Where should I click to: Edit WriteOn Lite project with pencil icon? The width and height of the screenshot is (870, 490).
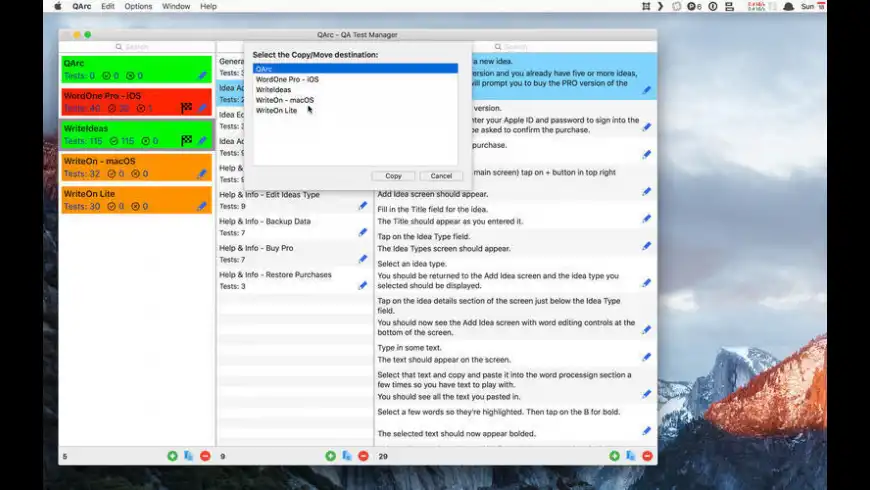tap(203, 206)
